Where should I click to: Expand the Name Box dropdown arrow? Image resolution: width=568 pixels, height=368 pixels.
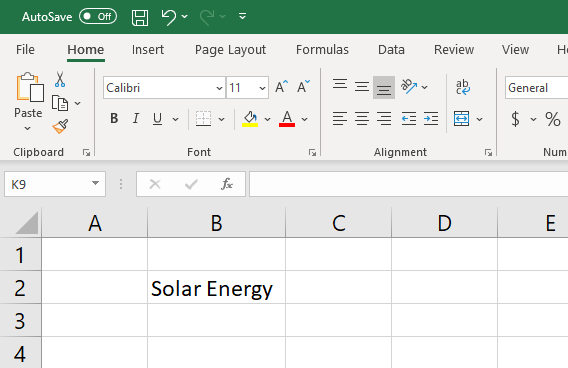[95, 183]
